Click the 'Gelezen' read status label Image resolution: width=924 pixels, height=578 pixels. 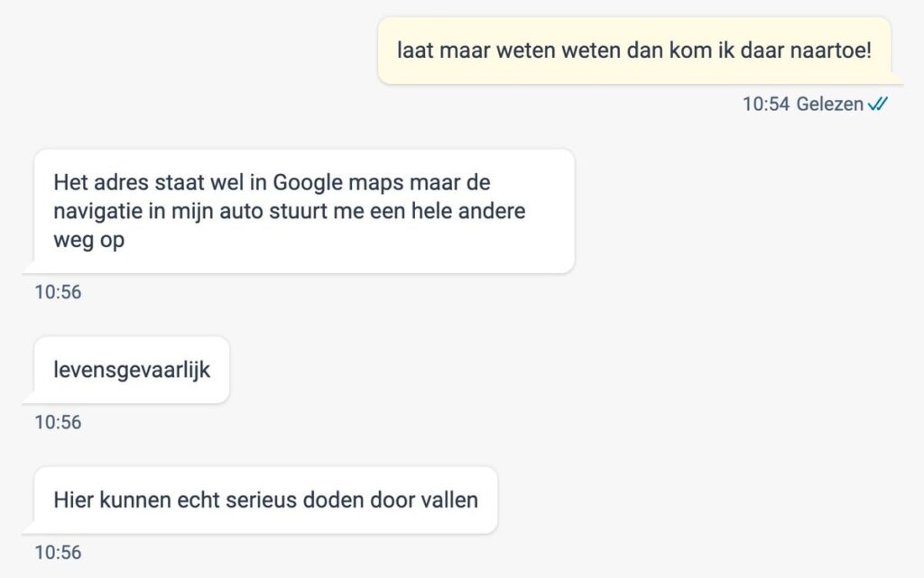tap(830, 105)
